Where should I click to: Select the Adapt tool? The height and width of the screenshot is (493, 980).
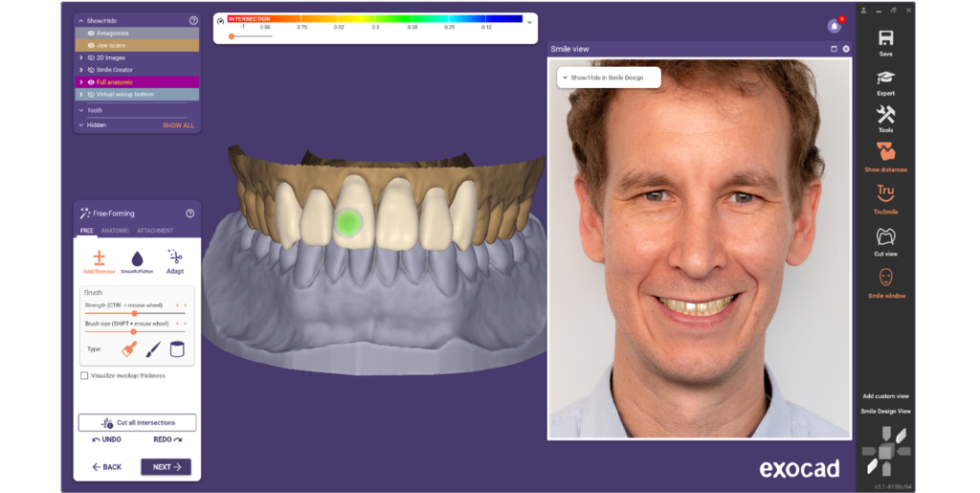click(175, 261)
